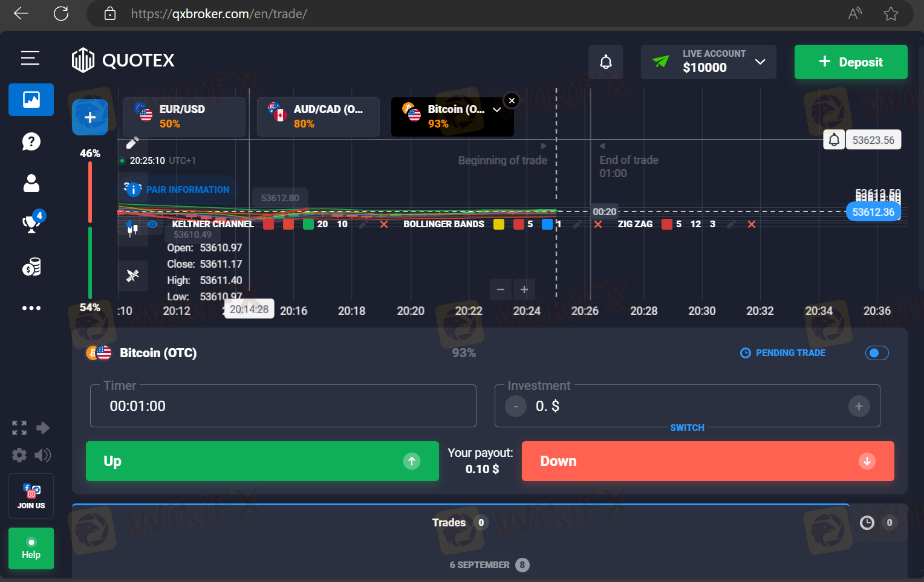Open the tournaments trophy icon
The width and height of the screenshot is (924, 582).
coord(31,224)
